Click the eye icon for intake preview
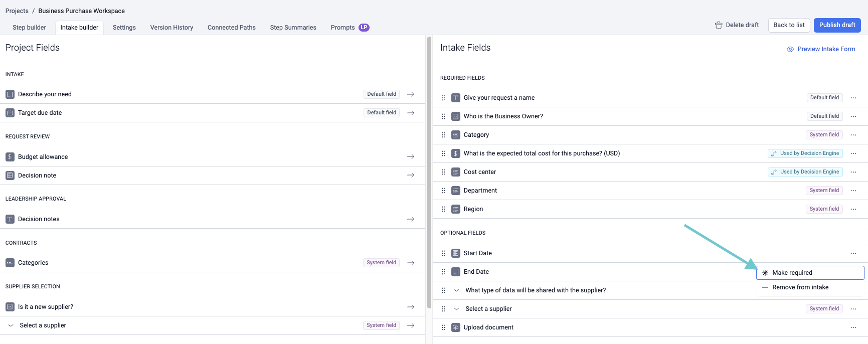The width and height of the screenshot is (868, 344). (790, 49)
